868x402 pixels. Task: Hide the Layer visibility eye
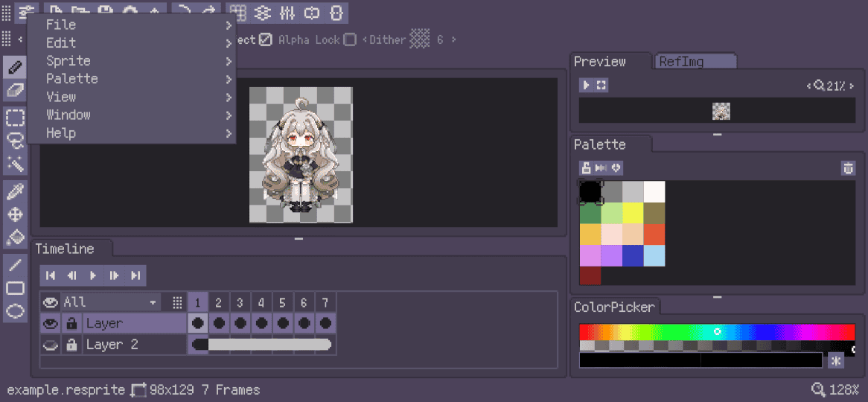click(x=51, y=324)
